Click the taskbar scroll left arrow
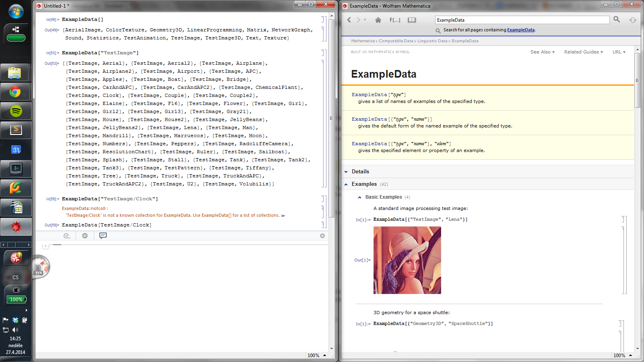This screenshot has width=644, height=362. (x=4, y=245)
